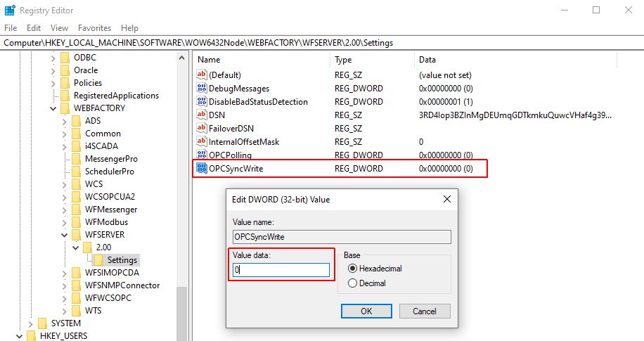
Task: Click the DSN string value icon
Action: (201, 115)
